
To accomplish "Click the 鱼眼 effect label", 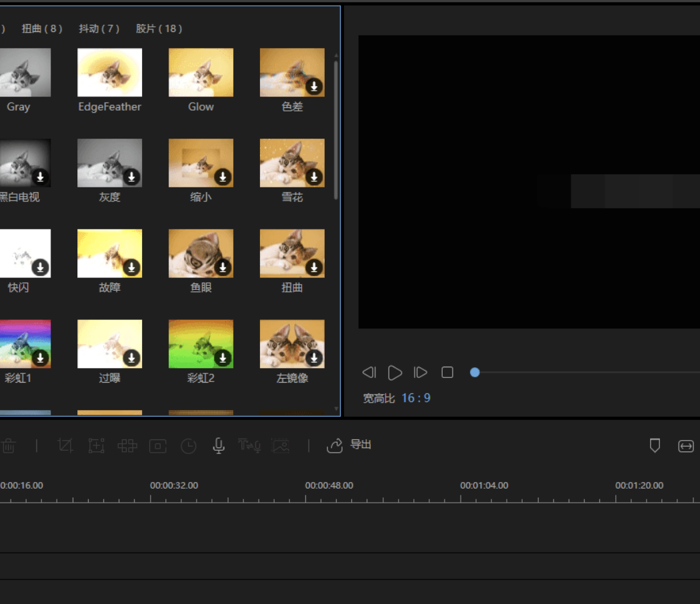I will click(201, 287).
